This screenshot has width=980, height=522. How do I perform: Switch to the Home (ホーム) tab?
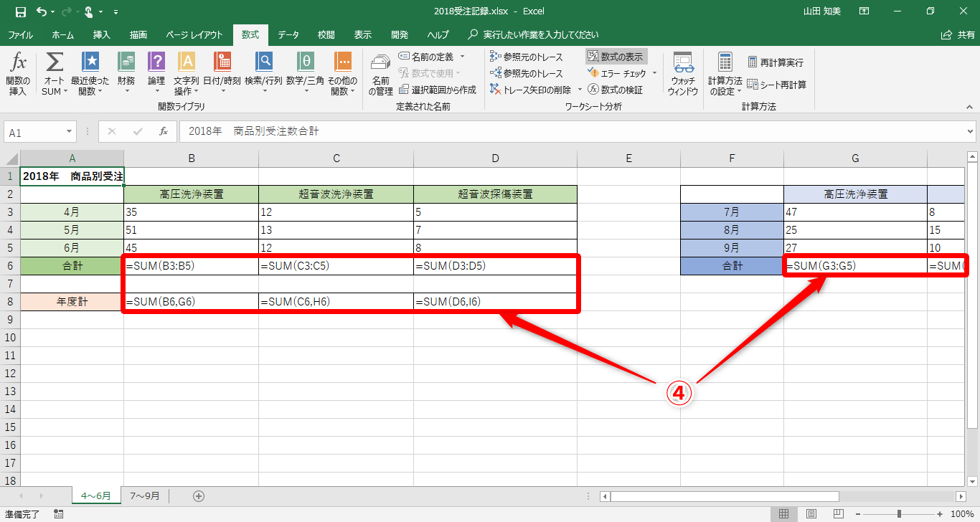click(x=62, y=34)
